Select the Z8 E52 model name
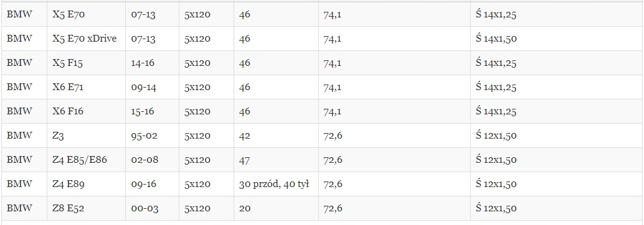 [68, 208]
